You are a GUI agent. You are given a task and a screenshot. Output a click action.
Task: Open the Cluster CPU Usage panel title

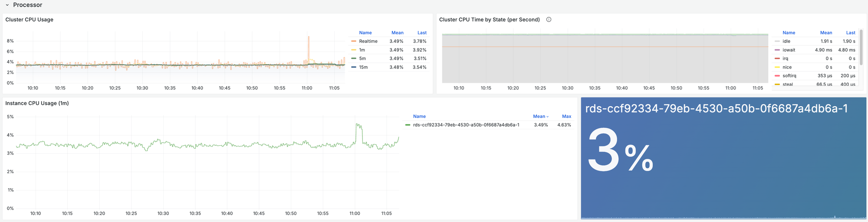29,20
